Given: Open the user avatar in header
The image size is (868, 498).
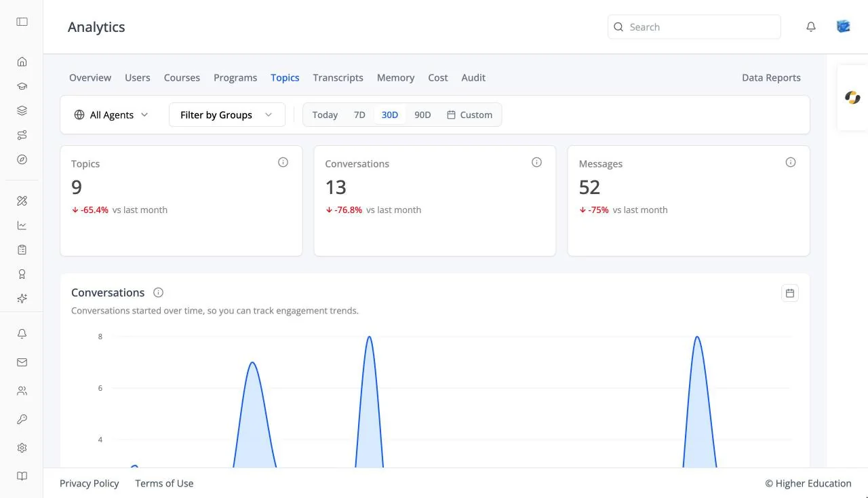Looking at the screenshot, I should coord(843,26).
